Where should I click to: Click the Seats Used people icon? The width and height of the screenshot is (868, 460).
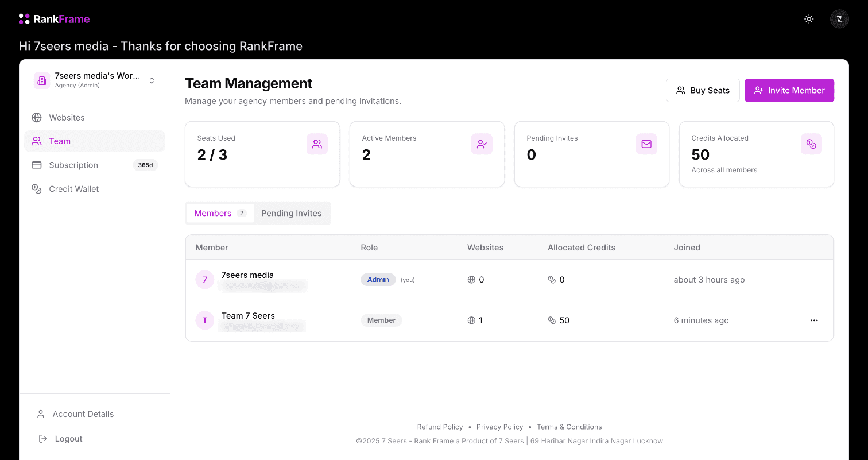(x=317, y=144)
